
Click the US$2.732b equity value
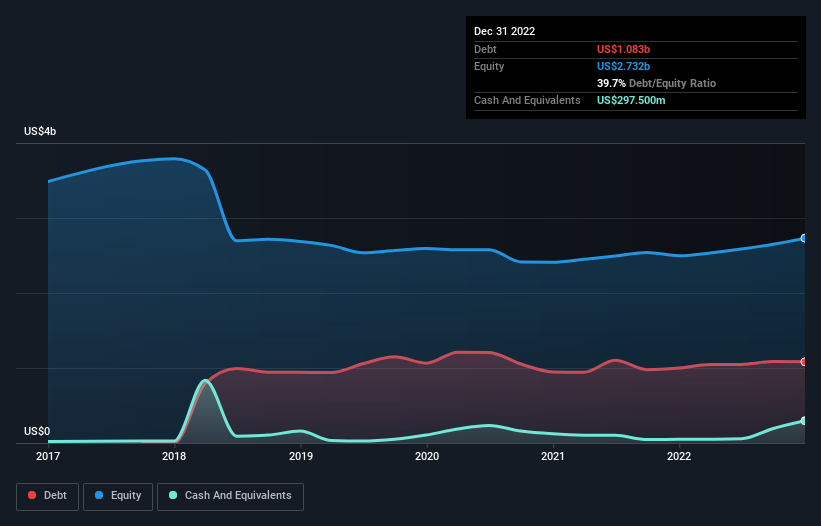coord(623,66)
